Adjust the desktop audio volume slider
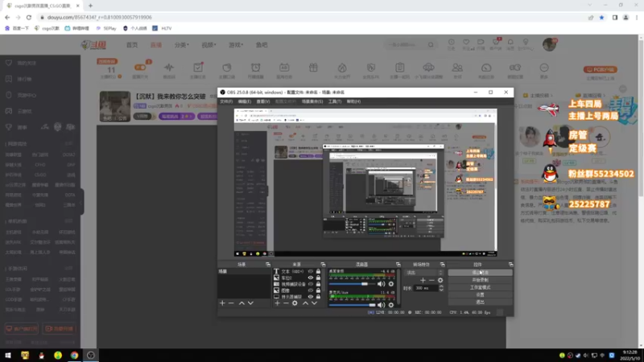Image resolution: width=644 pixels, height=362 pixels. click(x=352, y=284)
